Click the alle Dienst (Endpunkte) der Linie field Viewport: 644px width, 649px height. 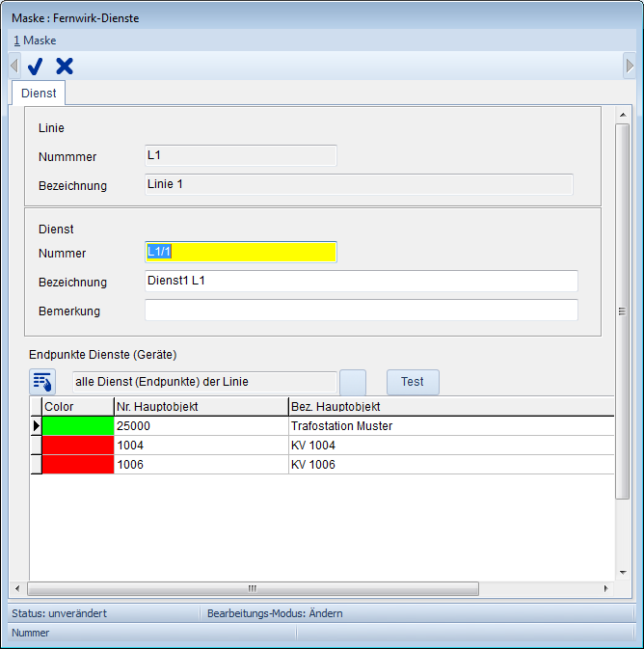click(204, 382)
